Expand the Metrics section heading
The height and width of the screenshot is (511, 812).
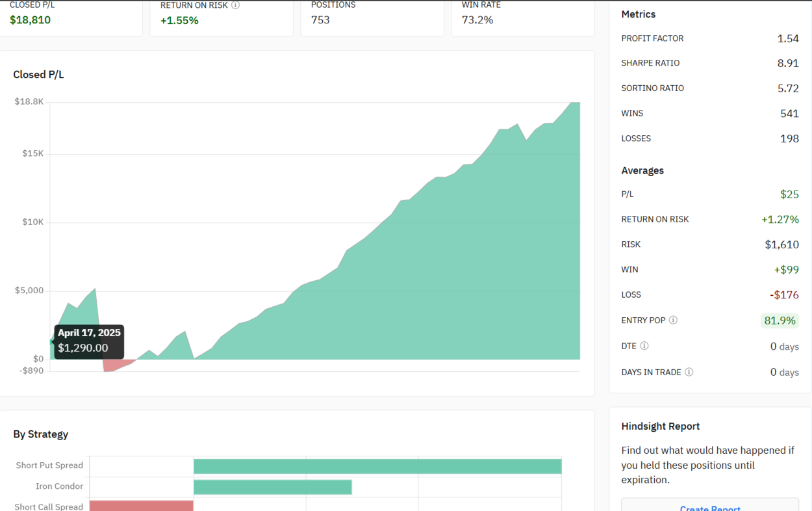[x=638, y=14]
